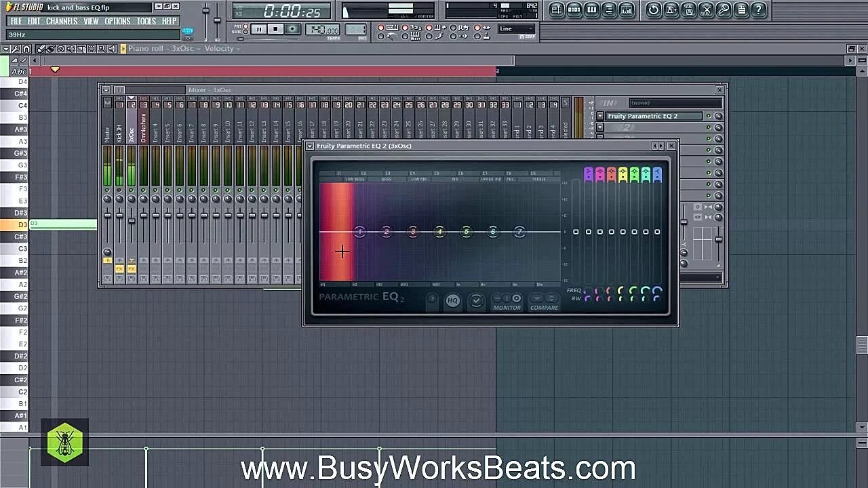Toggle the countdown 3-2-1 before recording
Screen dimensions: 868x488
tap(405, 27)
